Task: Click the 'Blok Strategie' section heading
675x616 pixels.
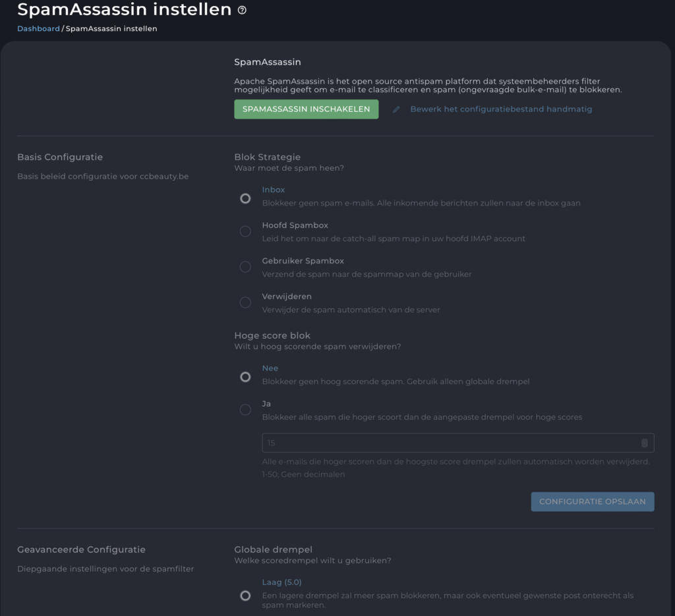Action: pyautogui.click(x=268, y=157)
